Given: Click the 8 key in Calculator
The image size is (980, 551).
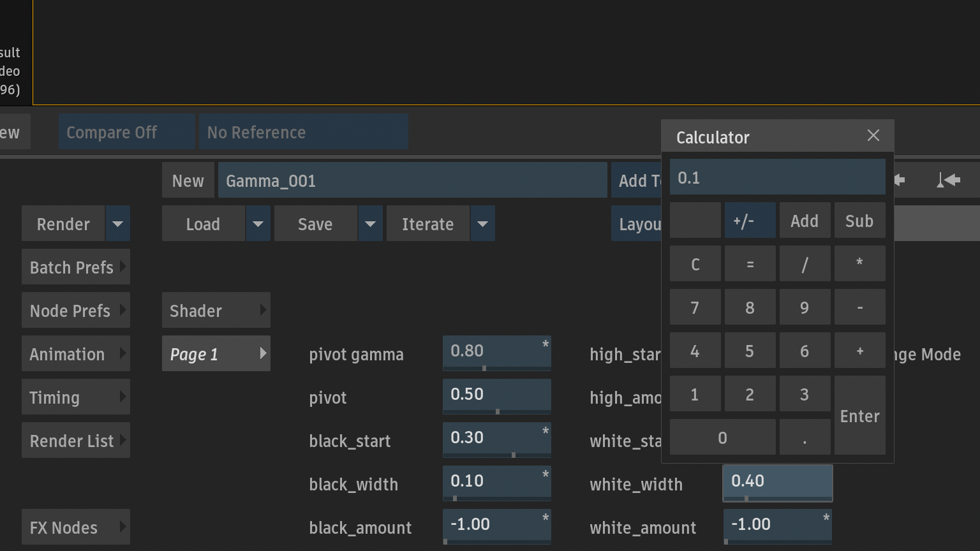Looking at the screenshot, I should pyautogui.click(x=750, y=307).
